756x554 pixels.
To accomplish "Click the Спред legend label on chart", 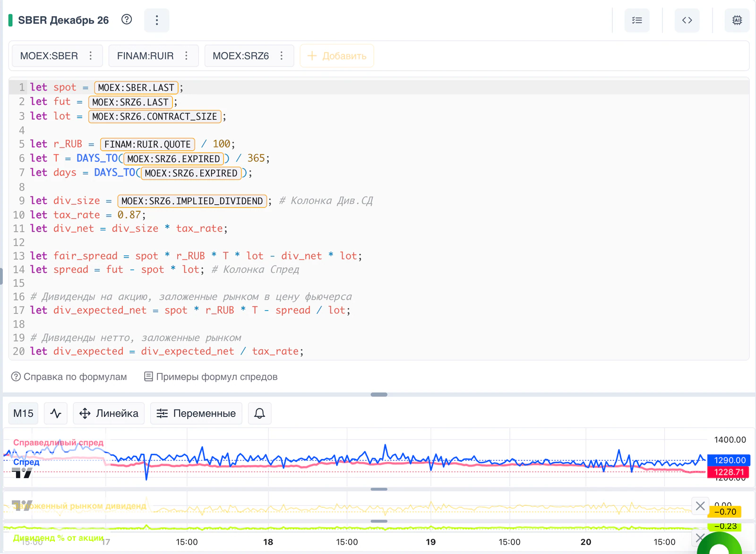I will (26, 462).
